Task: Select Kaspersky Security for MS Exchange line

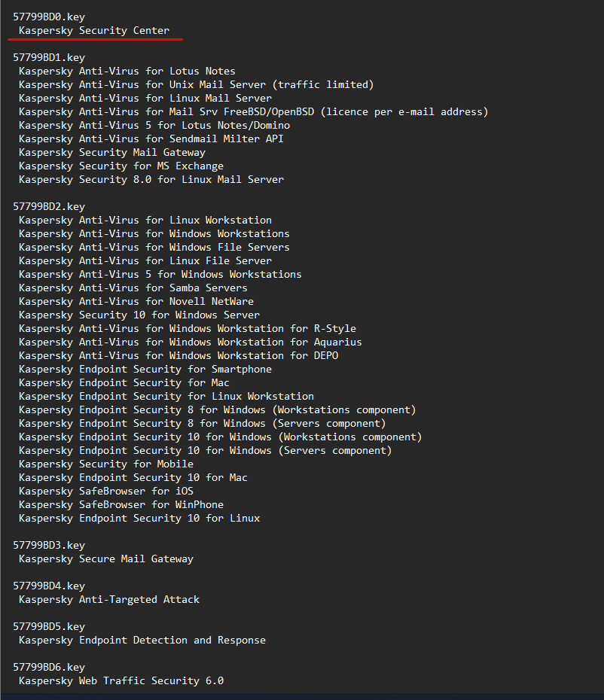Action: (x=121, y=166)
